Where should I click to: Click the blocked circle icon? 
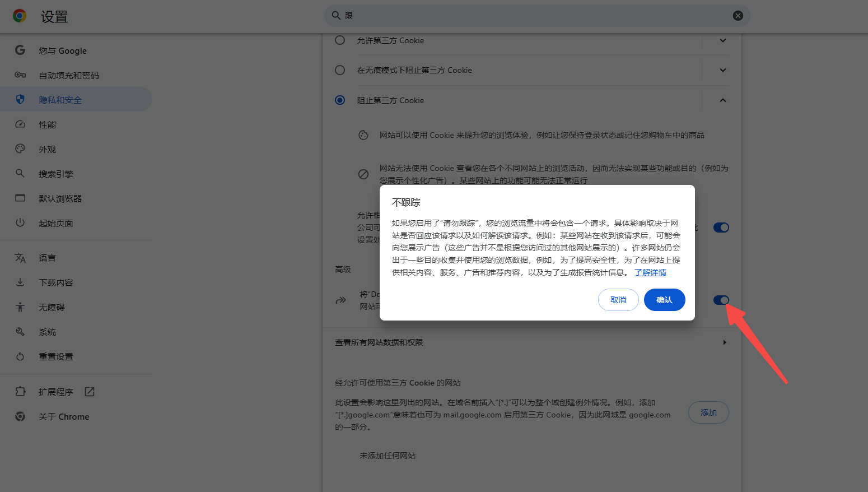[363, 174]
